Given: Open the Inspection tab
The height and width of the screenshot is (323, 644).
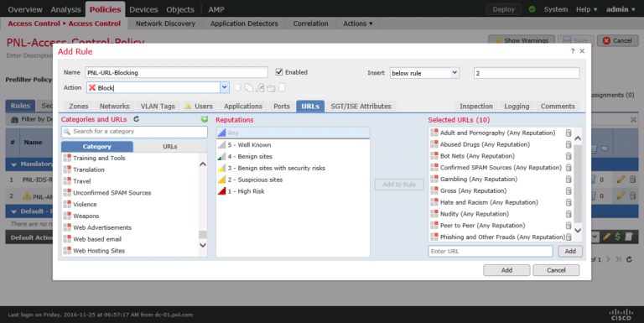Looking at the screenshot, I should (x=476, y=106).
